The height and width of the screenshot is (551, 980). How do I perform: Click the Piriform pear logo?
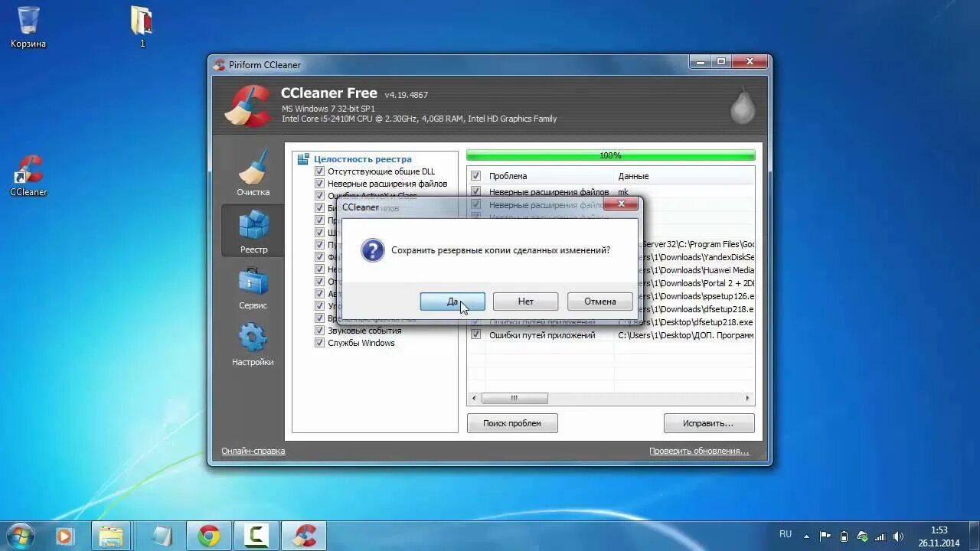[x=742, y=106]
